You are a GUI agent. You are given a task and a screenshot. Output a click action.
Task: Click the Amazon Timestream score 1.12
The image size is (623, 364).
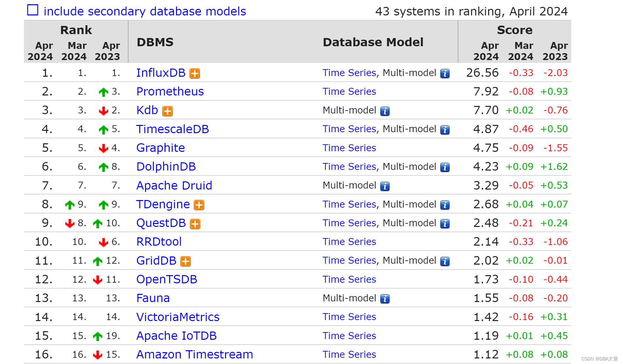pos(486,354)
